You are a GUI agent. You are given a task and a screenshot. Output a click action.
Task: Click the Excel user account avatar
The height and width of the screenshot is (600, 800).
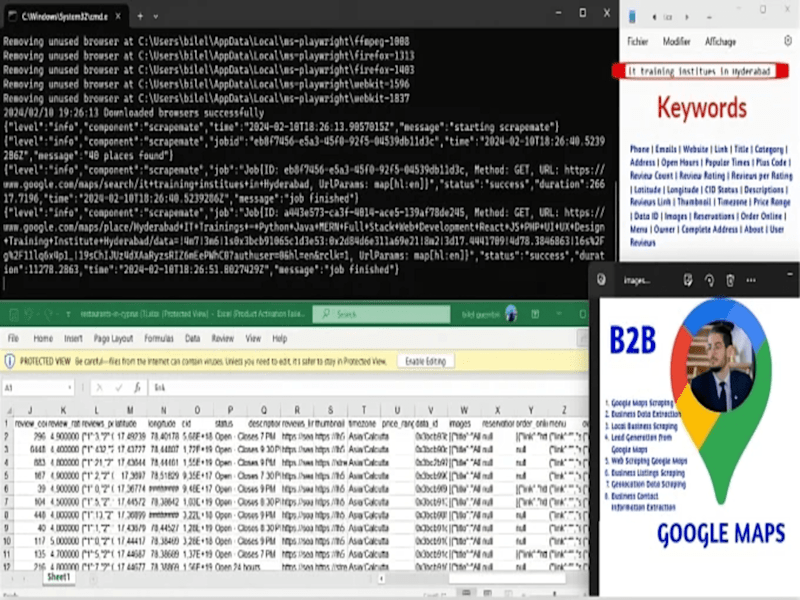point(511,314)
